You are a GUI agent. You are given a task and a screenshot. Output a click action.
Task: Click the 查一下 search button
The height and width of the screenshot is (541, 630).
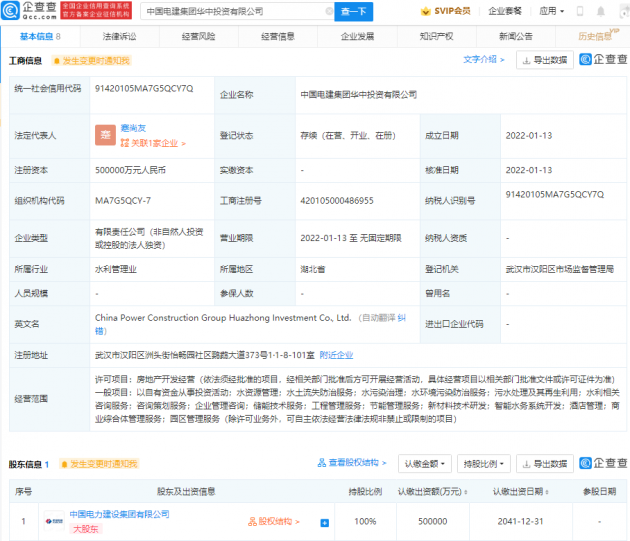point(353,11)
